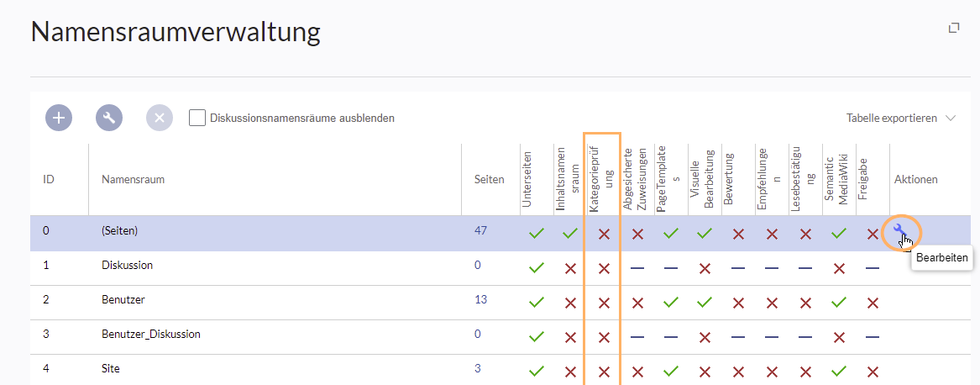
Task: Click the fullscreen expand icon at top right
Action: click(x=953, y=29)
